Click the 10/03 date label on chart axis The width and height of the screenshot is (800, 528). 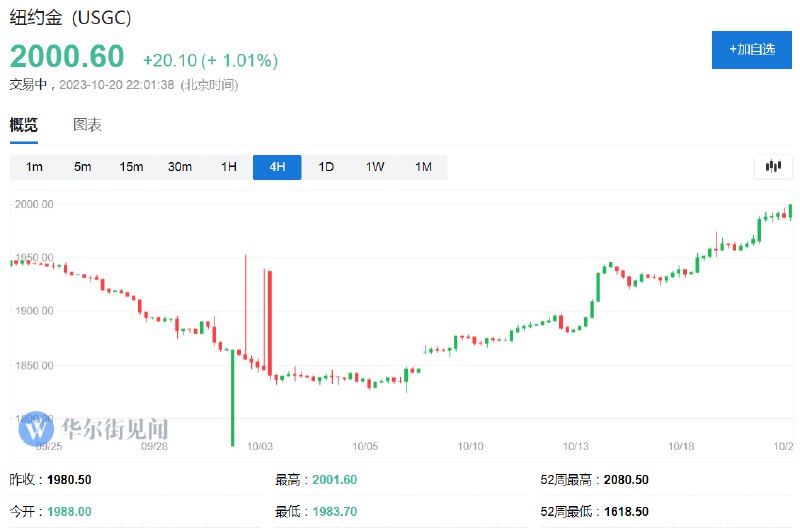click(260, 446)
